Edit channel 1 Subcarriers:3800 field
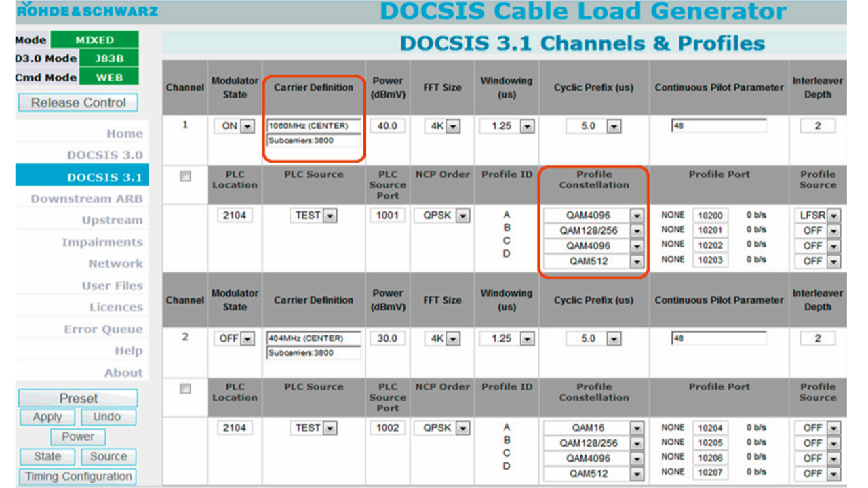 pos(314,140)
